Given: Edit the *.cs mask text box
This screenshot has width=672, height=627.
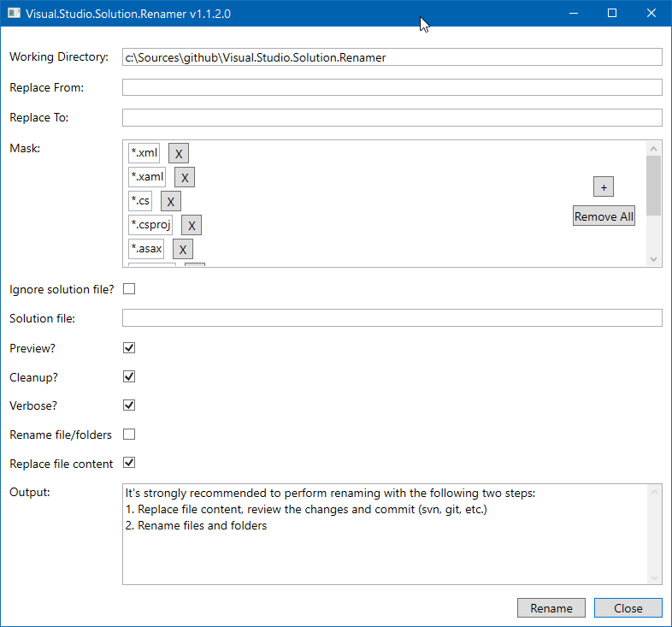Looking at the screenshot, I should coord(140,201).
